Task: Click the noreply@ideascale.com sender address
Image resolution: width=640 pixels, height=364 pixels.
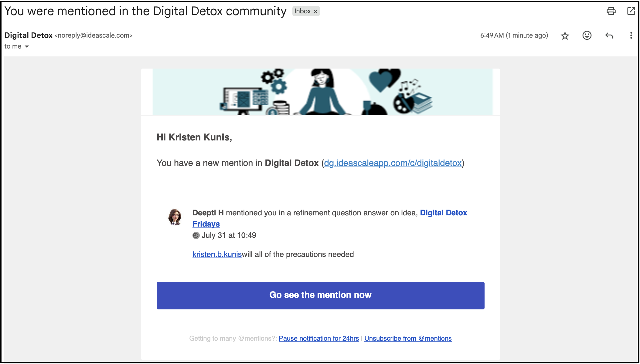Action: point(94,35)
